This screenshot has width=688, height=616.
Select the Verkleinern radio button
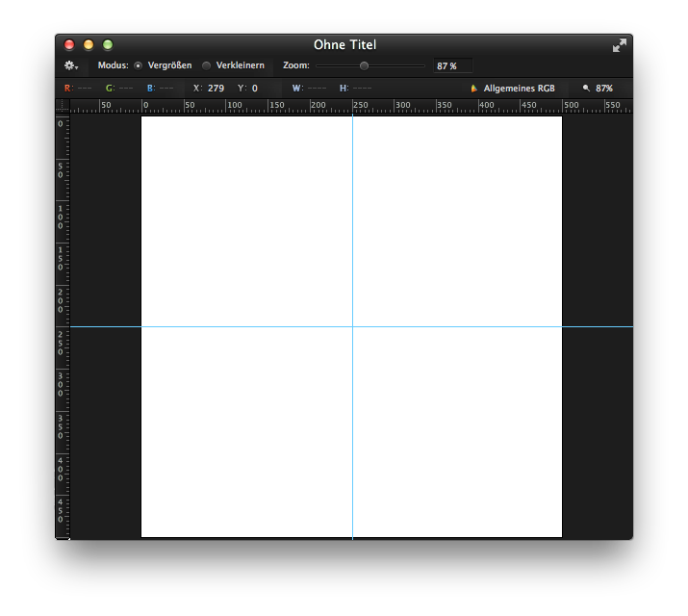(206, 65)
